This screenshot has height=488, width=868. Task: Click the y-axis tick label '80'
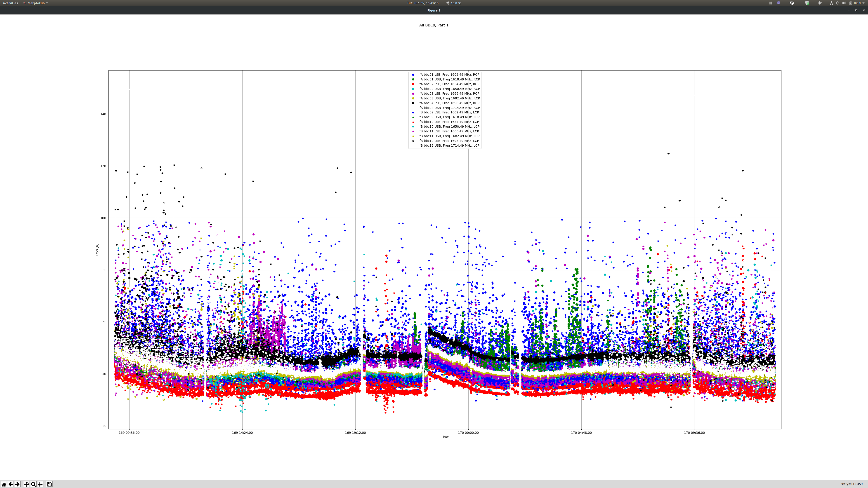click(x=104, y=270)
